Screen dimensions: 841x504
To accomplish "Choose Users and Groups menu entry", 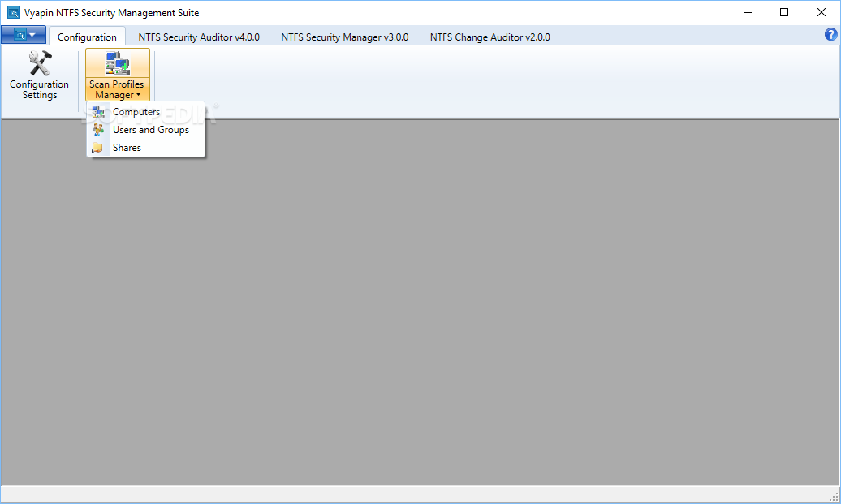I will click(146, 130).
